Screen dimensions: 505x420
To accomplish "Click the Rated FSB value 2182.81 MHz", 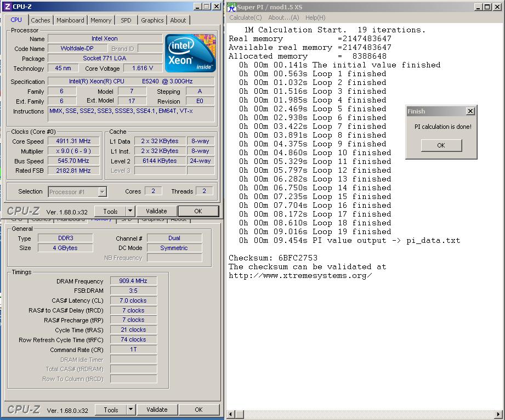I will point(73,171).
